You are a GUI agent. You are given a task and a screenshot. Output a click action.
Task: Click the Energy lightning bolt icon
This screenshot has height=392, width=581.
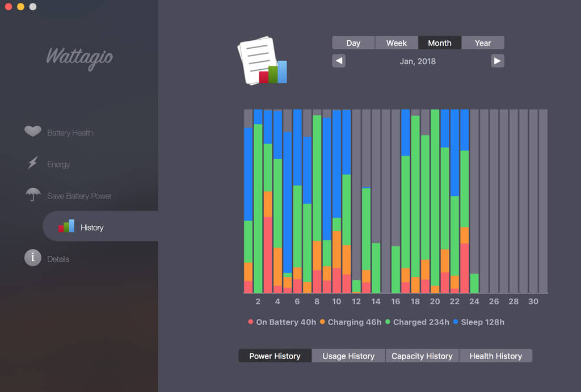33,163
